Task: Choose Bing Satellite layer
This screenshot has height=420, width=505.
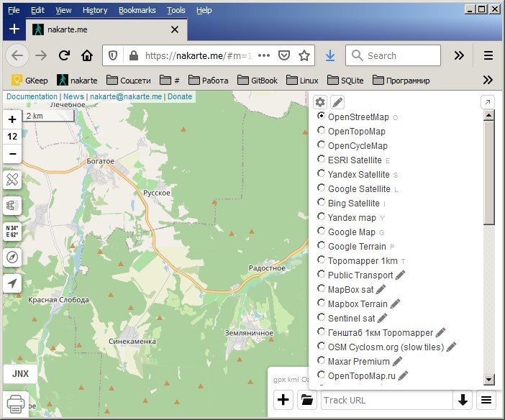Action: tap(354, 204)
